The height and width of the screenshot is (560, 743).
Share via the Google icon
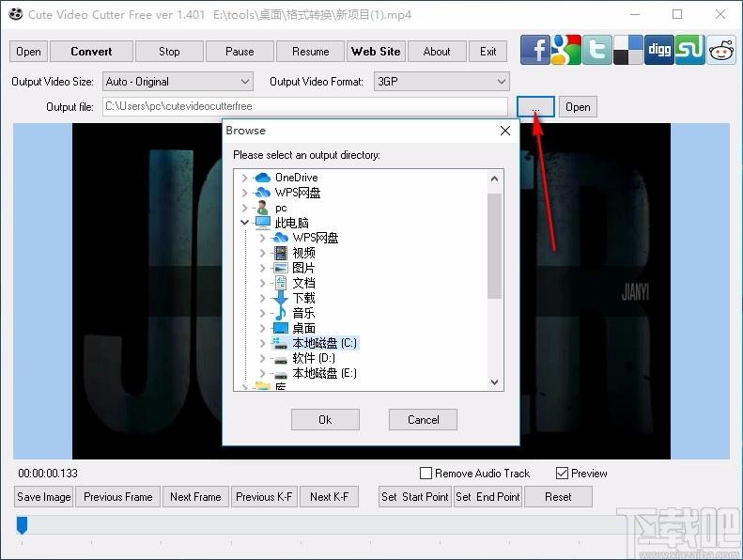(566, 50)
